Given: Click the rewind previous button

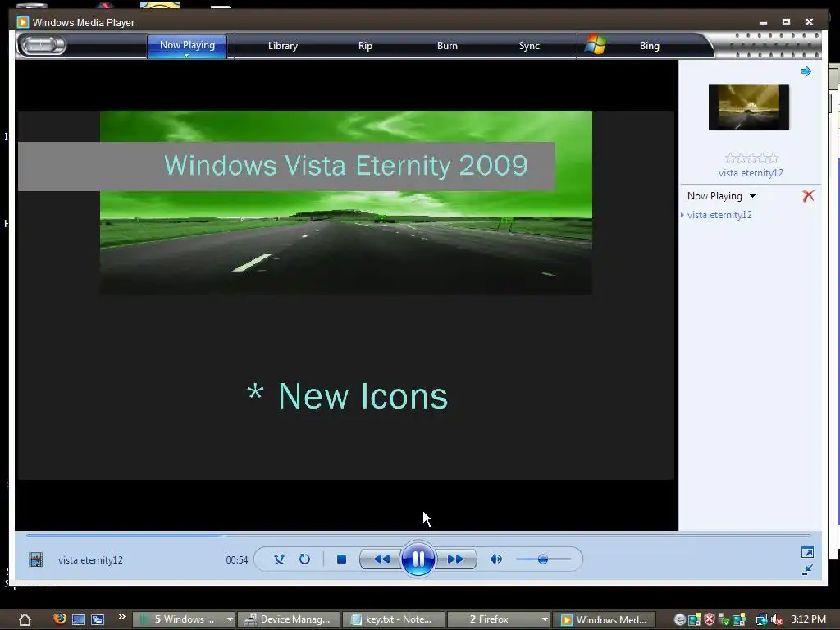Looking at the screenshot, I should pos(381,559).
